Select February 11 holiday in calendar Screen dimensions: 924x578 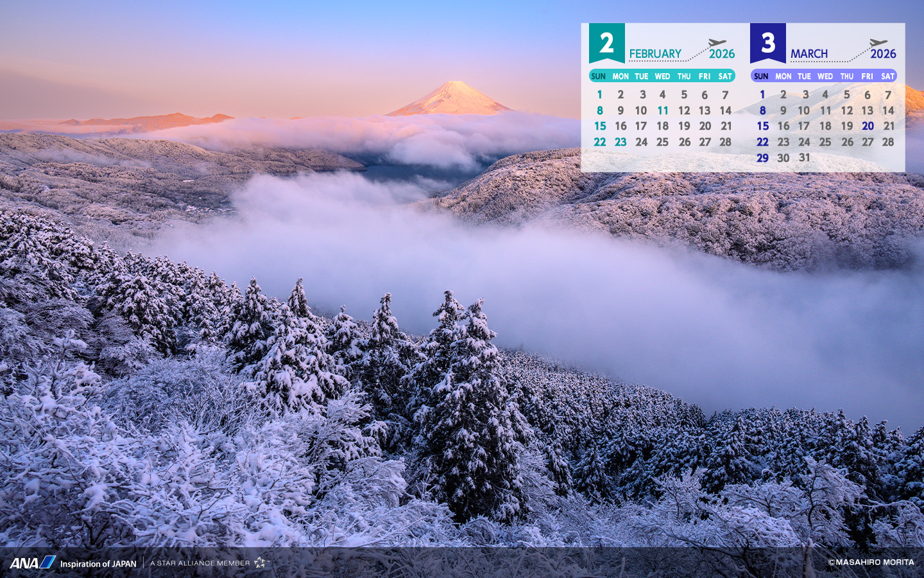coord(663,110)
